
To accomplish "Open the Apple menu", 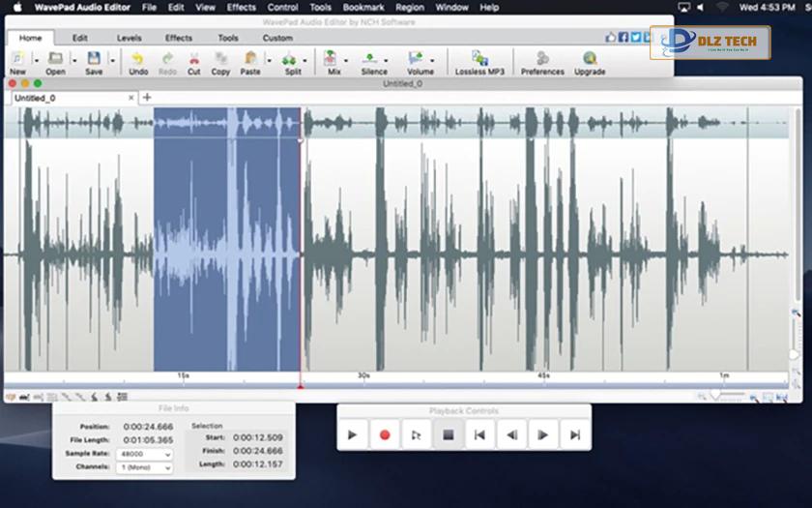I will pos(17,8).
